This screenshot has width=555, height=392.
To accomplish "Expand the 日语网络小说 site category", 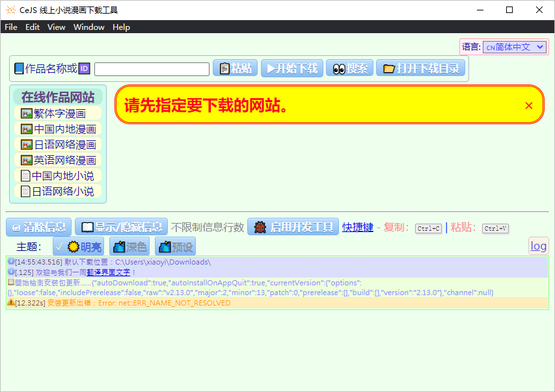I will pyautogui.click(x=58, y=191).
